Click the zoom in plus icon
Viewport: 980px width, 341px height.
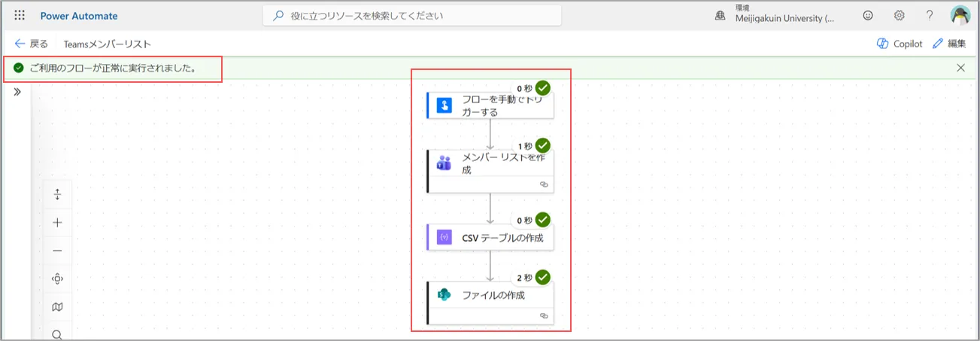pos(57,223)
